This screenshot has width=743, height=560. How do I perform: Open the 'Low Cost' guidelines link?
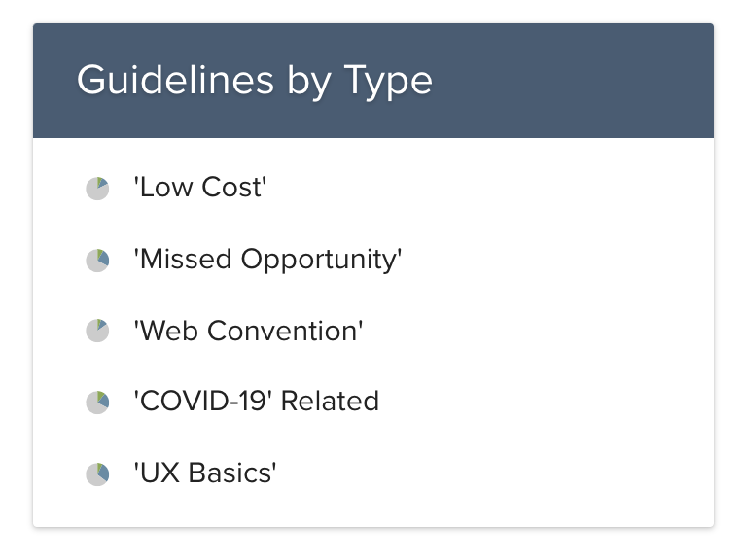pos(199,188)
